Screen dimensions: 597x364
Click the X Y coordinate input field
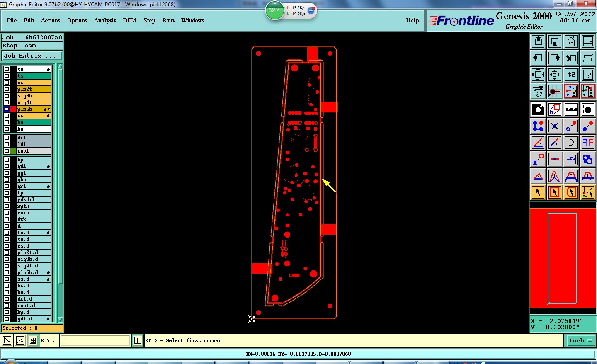(x=95, y=340)
